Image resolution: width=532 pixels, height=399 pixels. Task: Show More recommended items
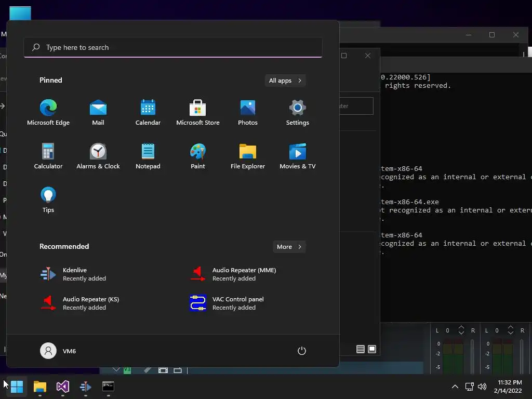coord(289,247)
